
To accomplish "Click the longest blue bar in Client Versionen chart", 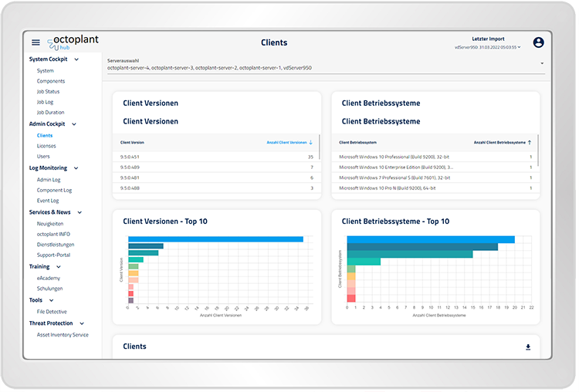I will tap(215, 239).
